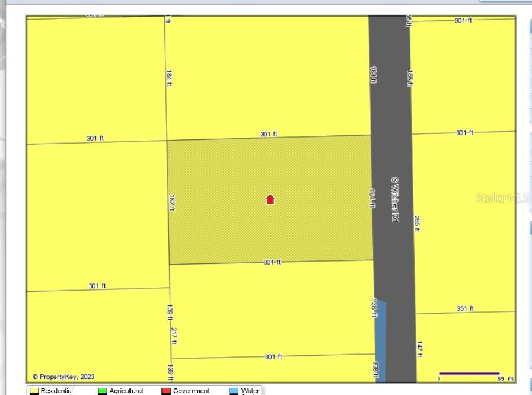The image size is (532, 395).
Task: Click the 301 ft label above the subject parcel
Action: point(270,132)
